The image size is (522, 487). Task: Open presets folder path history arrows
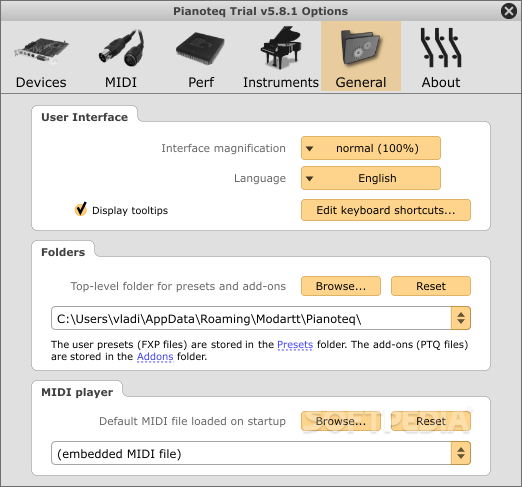tap(461, 318)
